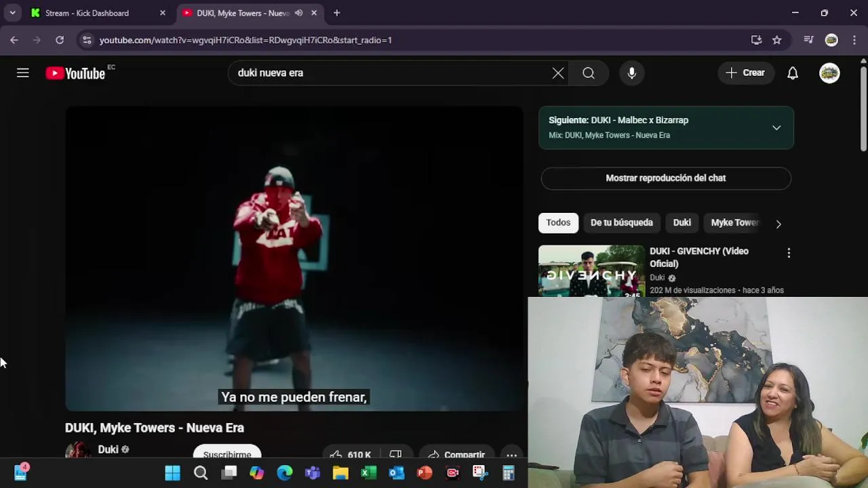868x488 pixels.
Task: Close the Stream - Kick Dashboard tab
Action: point(163,13)
